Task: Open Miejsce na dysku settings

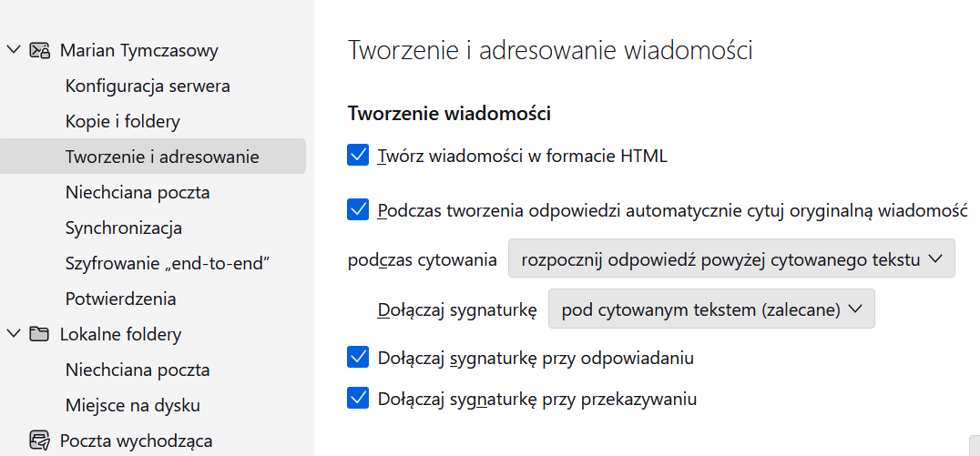Action: [133, 405]
